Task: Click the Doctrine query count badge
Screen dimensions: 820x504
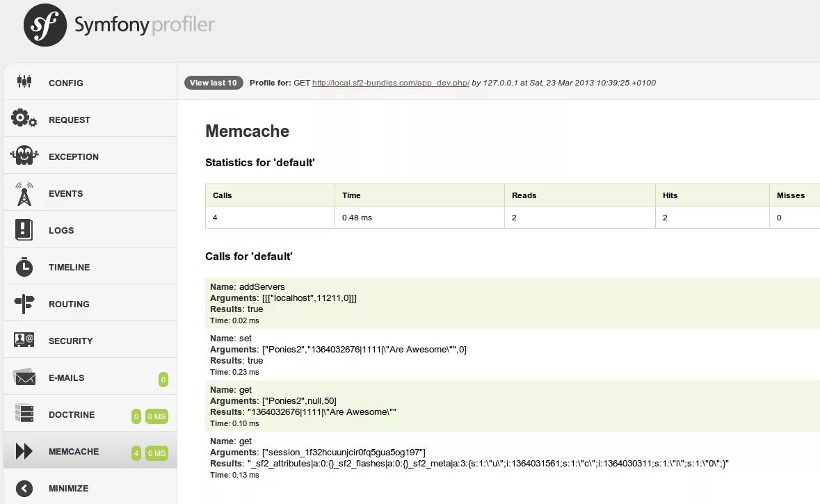Action: pyautogui.click(x=136, y=416)
